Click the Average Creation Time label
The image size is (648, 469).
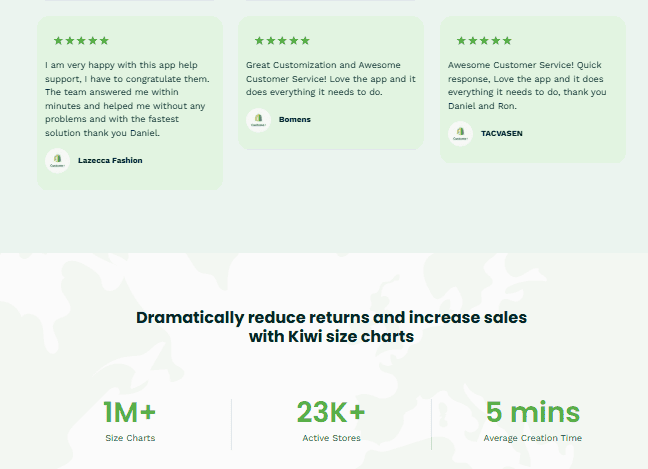coord(532,438)
